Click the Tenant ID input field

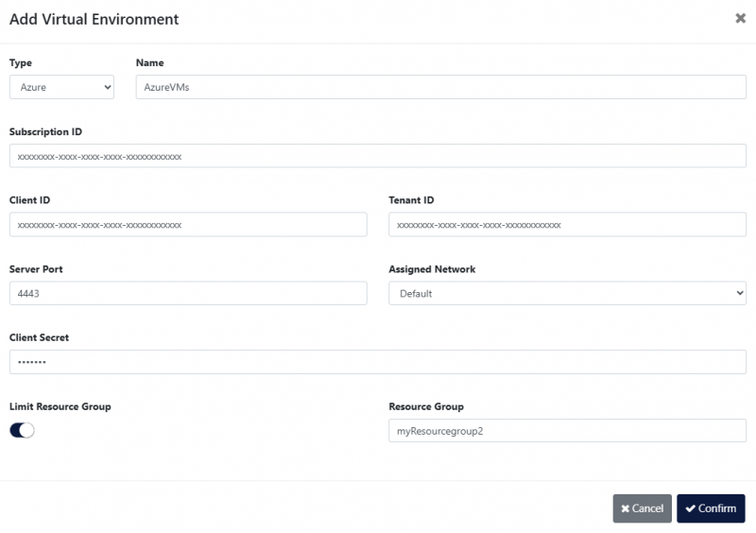(x=567, y=225)
